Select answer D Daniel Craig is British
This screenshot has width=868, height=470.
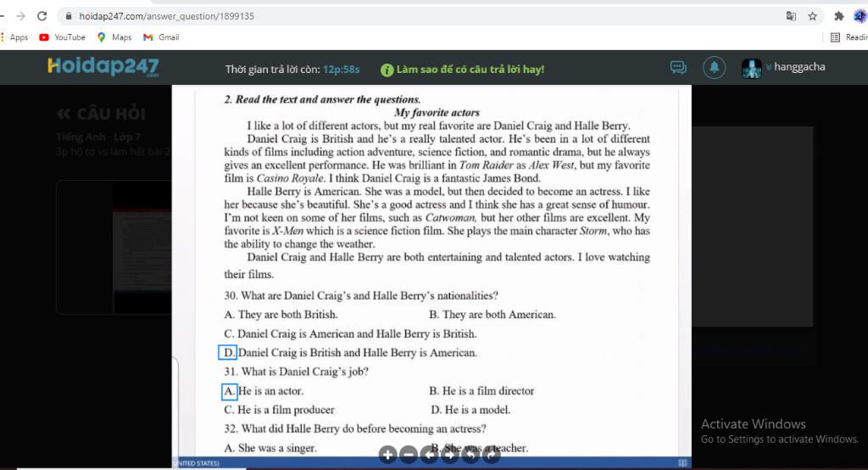coord(350,353)
